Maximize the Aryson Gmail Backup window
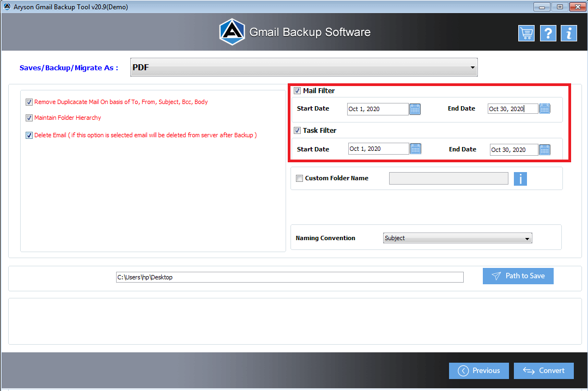Screen dimensions: 588x391 560,7
